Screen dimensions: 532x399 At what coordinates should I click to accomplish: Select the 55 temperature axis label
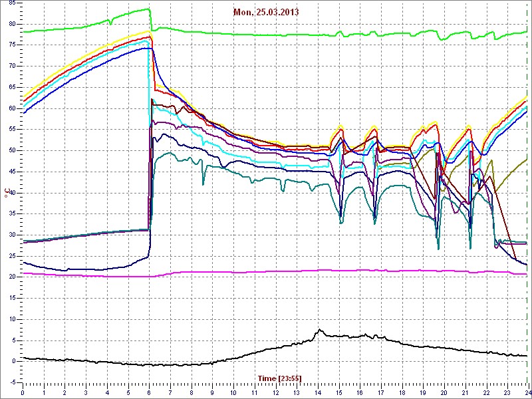[12, 129]
